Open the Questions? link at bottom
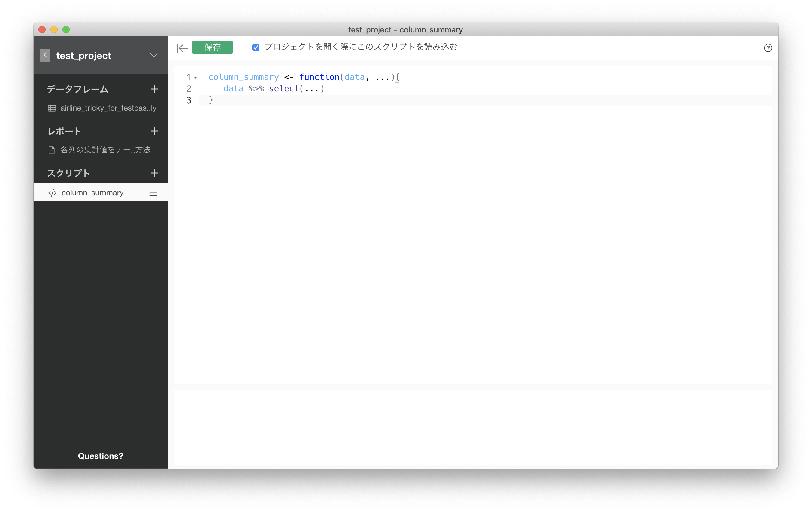The image size is (812, 513). (x=101, y=456)
